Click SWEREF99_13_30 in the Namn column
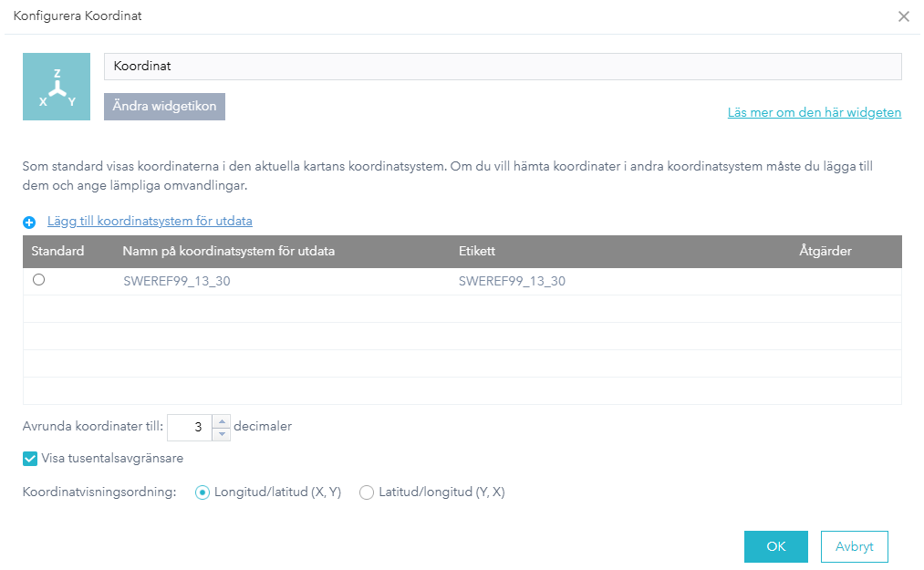 click(x=177, y=281)
